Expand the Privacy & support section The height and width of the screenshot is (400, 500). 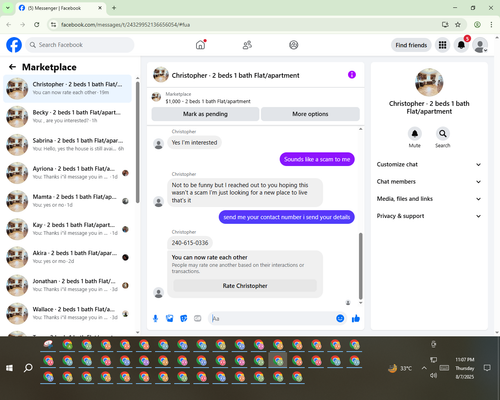(x=429, y=216)
